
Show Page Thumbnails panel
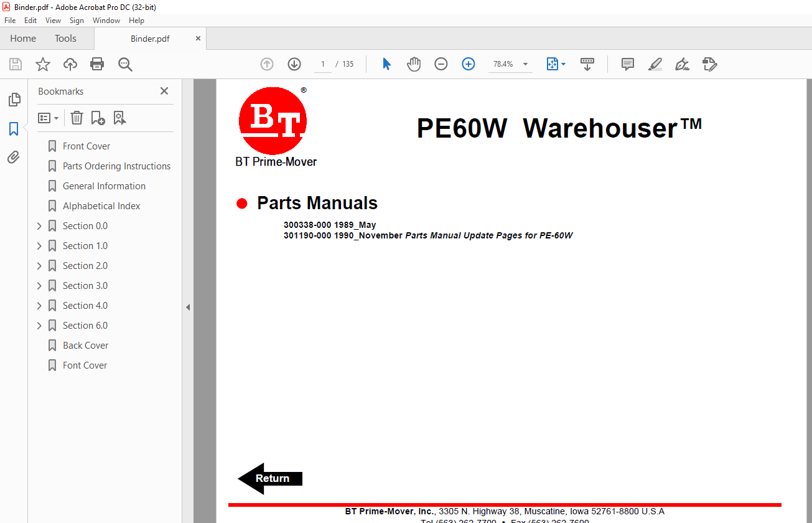pyautogui.click(x=14, y=100)
